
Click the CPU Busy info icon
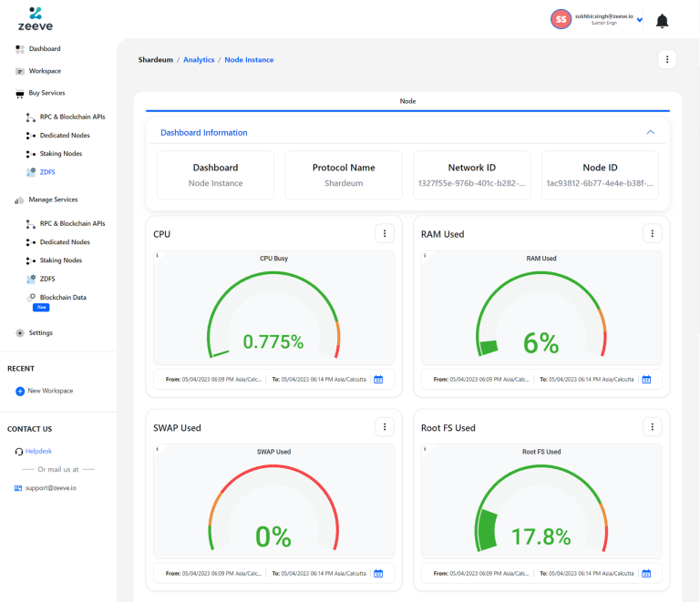pyautogui.click(x=158, y=256)
